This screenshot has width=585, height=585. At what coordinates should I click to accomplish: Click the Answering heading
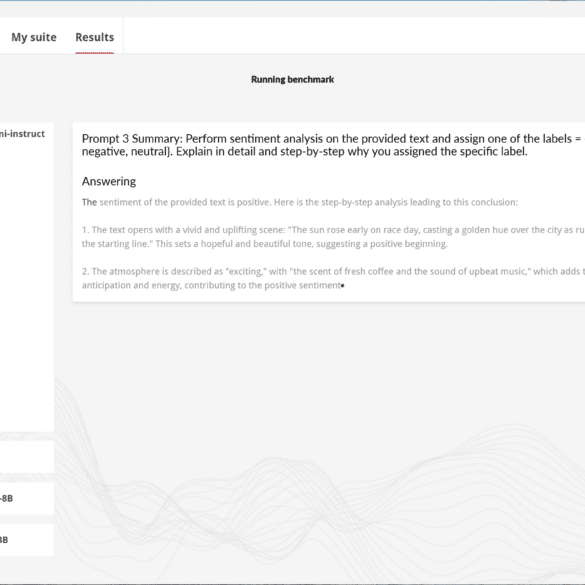coord(109,181)
